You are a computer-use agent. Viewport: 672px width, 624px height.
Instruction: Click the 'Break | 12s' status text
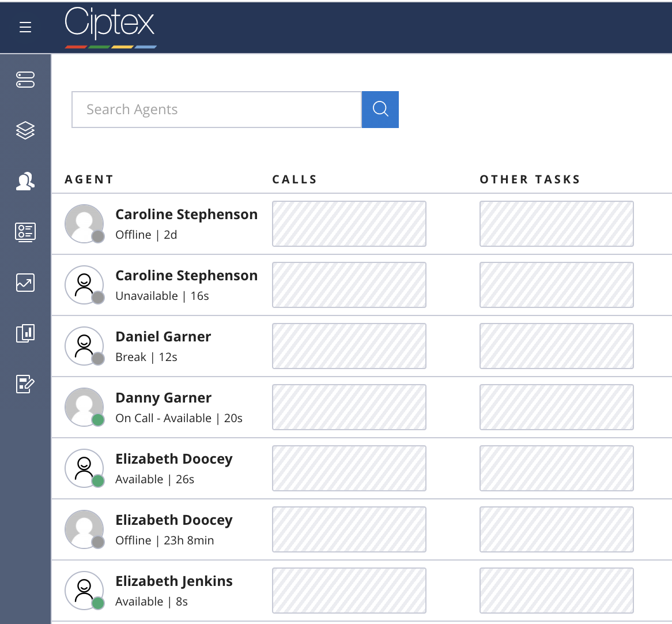pos(146,357)
